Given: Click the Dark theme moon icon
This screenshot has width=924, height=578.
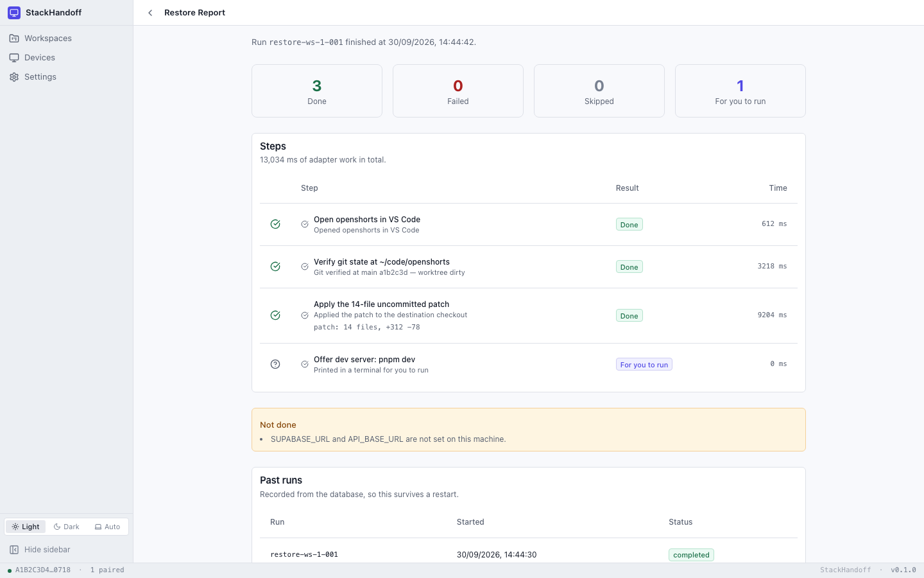Looking at the screenshot, I should (x=57, y=527).
